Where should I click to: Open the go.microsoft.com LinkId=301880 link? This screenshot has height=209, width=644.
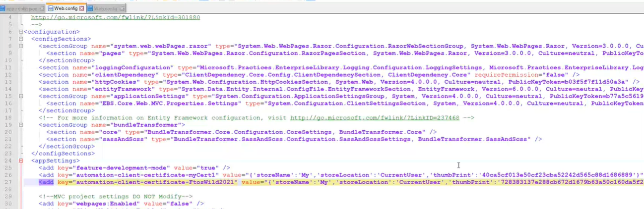tap(115, 17)
